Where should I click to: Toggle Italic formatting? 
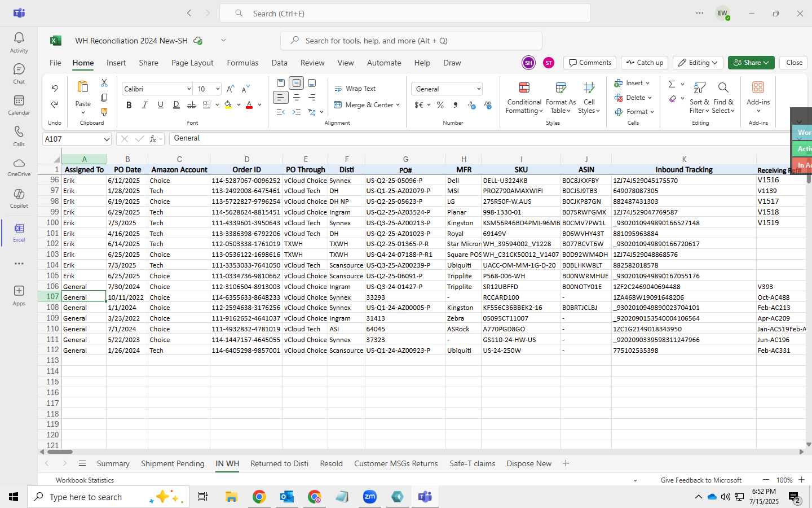[x=145, y=105]
